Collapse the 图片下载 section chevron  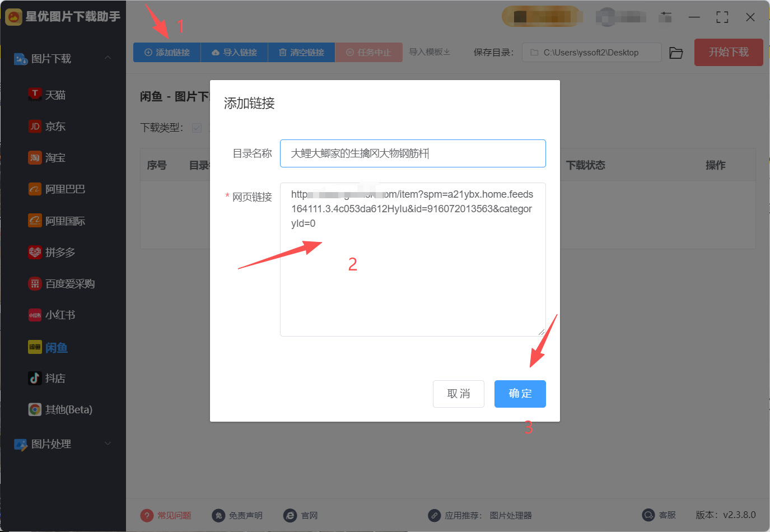click(108, 58)
